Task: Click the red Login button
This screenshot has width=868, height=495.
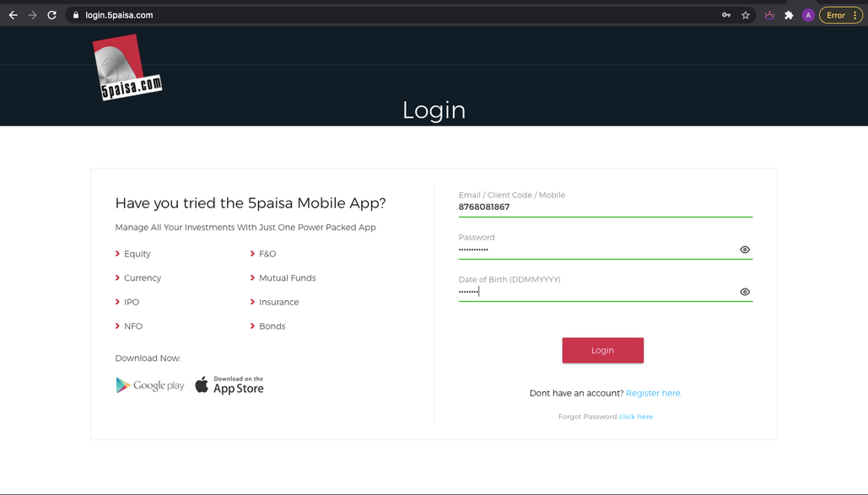Action: [603, 351]
